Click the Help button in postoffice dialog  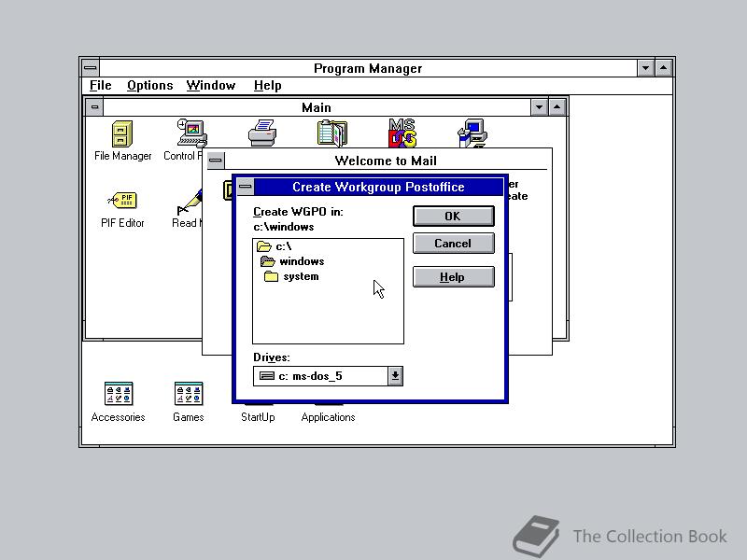coord(454,277)
